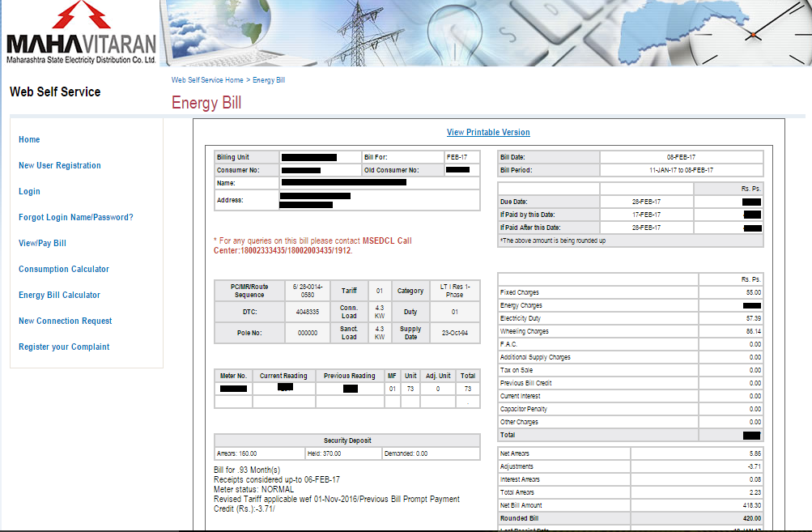Select the Login link

[x=29, y=191]
